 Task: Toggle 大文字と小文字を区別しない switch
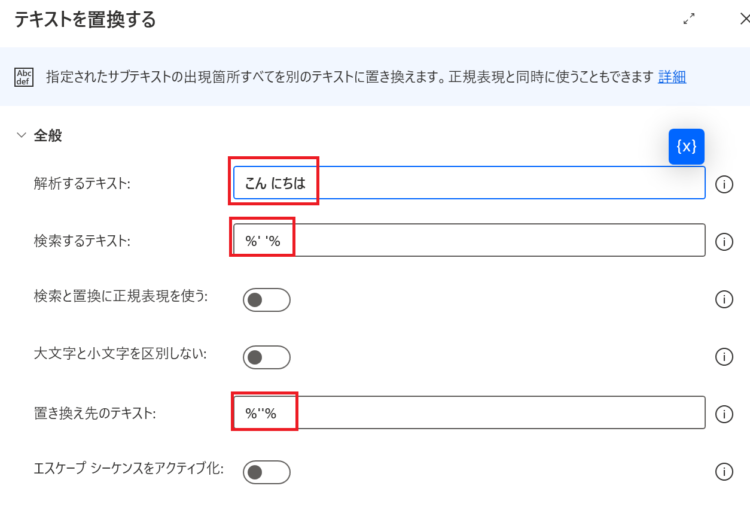266,357
